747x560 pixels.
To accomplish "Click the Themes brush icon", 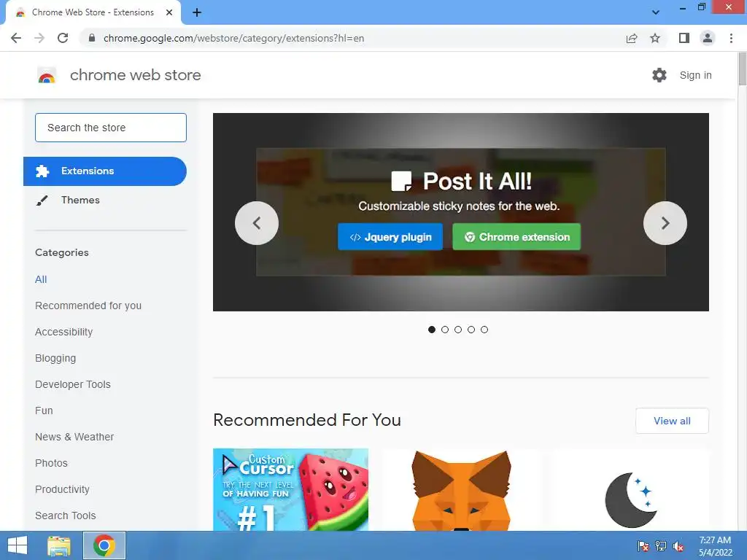I will tap(42, 201).
